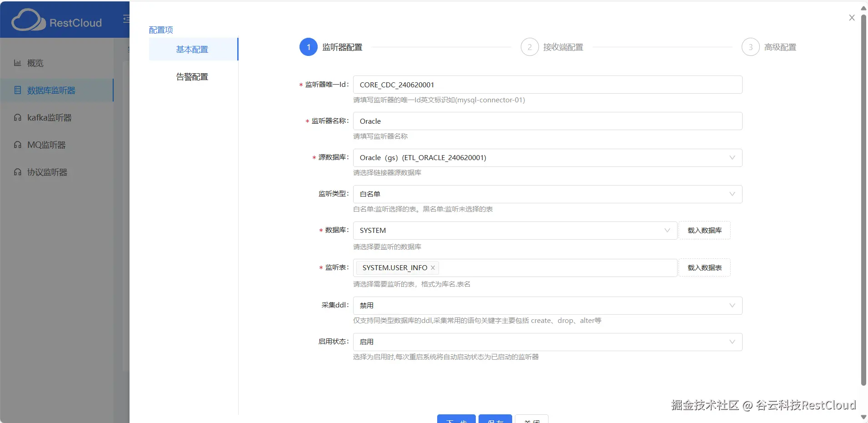Image resolution: width=868 pixels, height=423 pixels.
Task: Click the hint about 重启系统 auto-start
Action: pyautogui.click(x=446, y=357)
